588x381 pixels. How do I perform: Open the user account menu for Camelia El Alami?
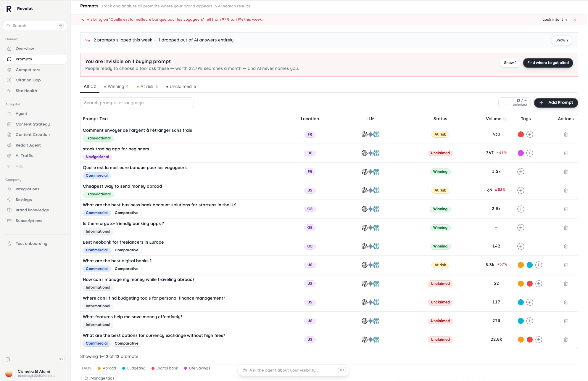coord(35,374)
